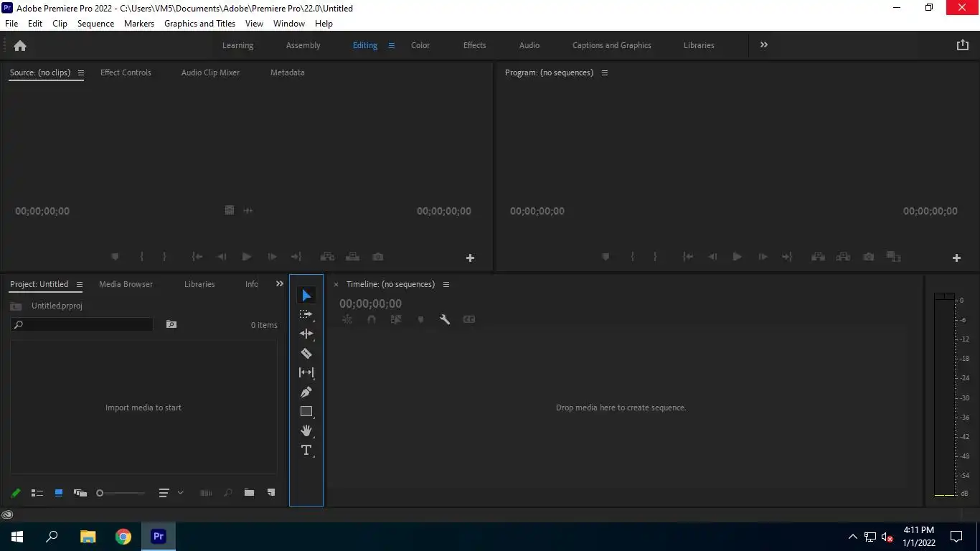The width and height of the screenshot is (980, 551).
Task: Click the Project thumbnail zoom slider
Action: (x=121, y=493)
